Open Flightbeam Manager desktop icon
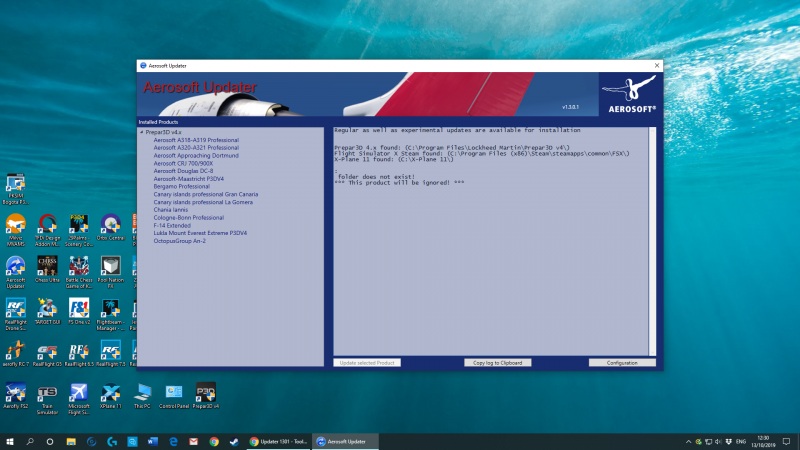 (110, 314)
